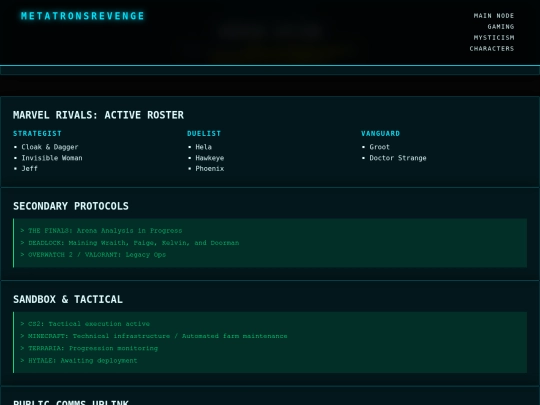Select the THE FINALS: Arena Analysis line

point(101,231)
